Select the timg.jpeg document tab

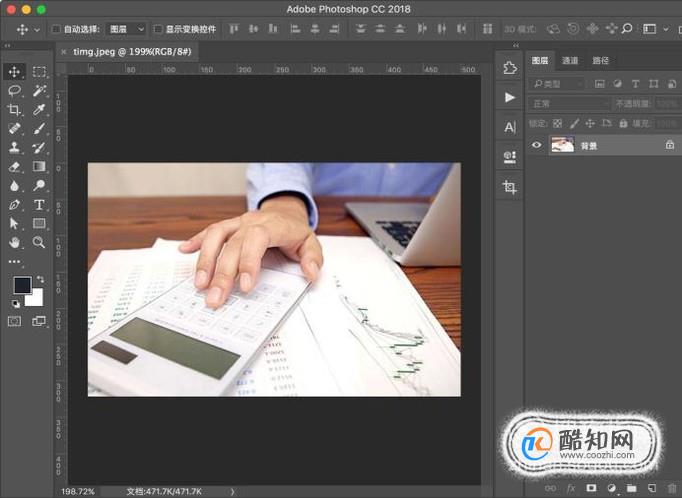pyautogui.click(x=132, y=52)
